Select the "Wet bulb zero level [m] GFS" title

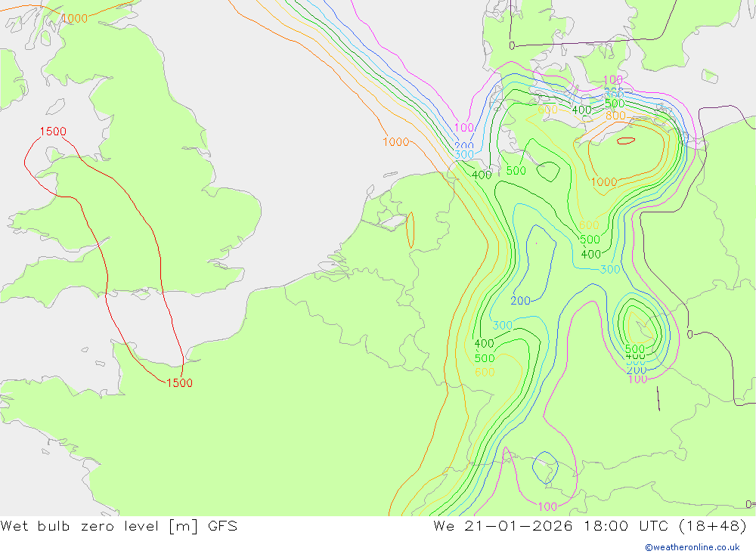click(119, 526)
